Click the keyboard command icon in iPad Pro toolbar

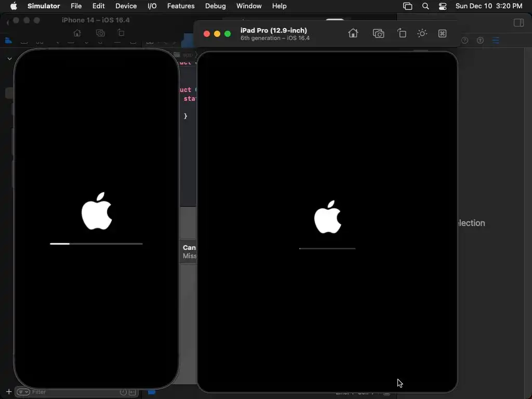pyautogui.click(x=443, y=33)
